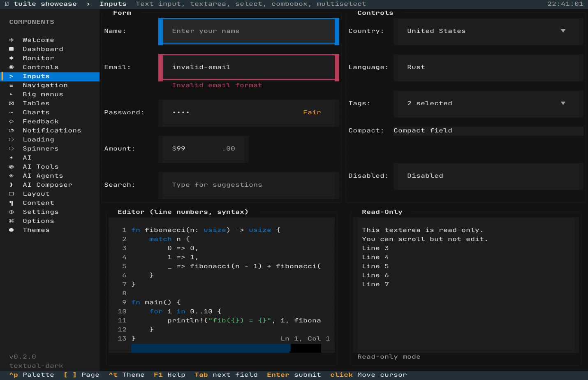
Task: Click the Amount field showing $99
Action: 204,149
